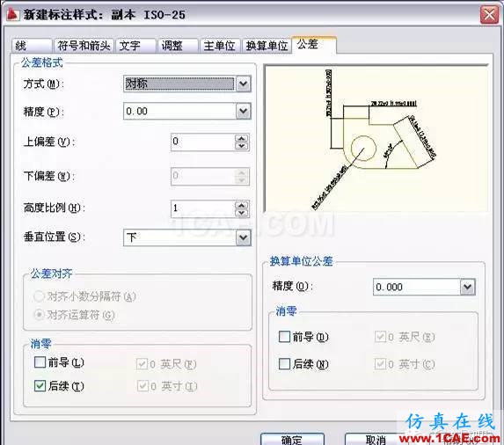Decrease the 上偏差 value with down arrow
This screenshot has width=504, height=445.
(x=241, y=146)
